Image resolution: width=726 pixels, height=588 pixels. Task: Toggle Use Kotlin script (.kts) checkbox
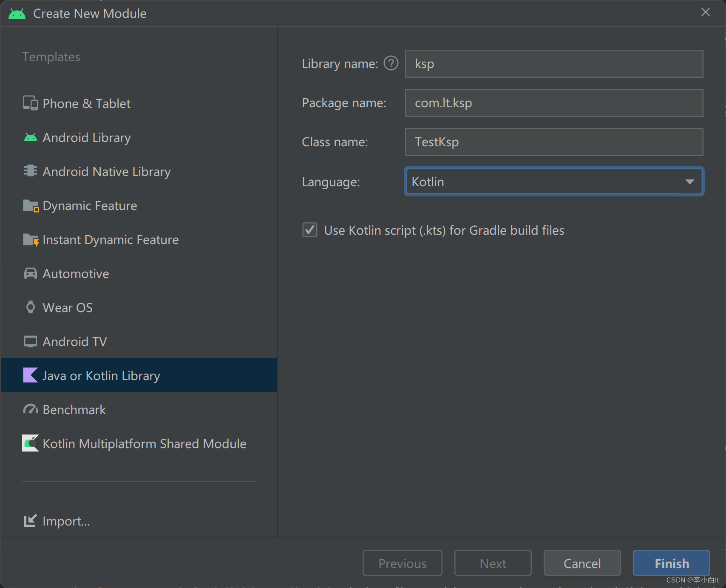(309, 230)
